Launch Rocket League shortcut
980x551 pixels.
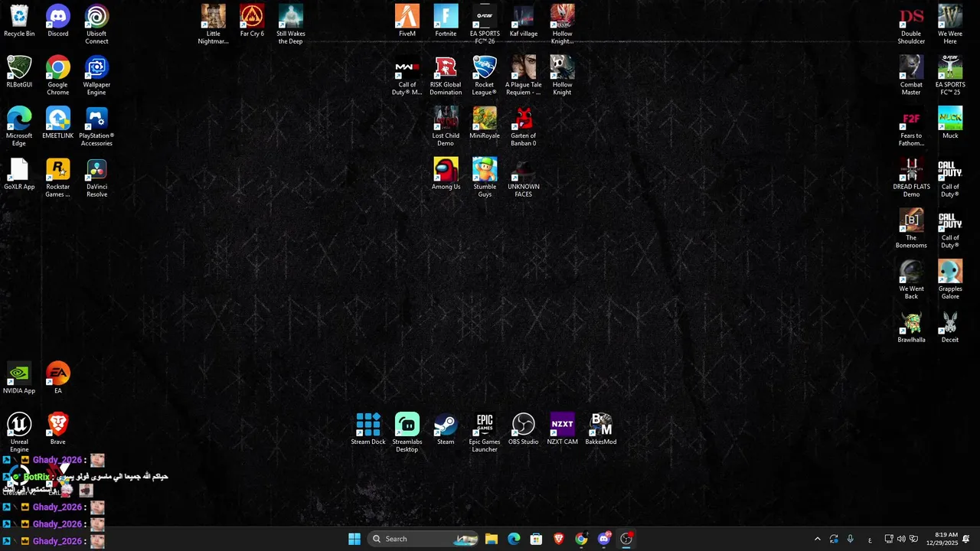tap(485, 76)
